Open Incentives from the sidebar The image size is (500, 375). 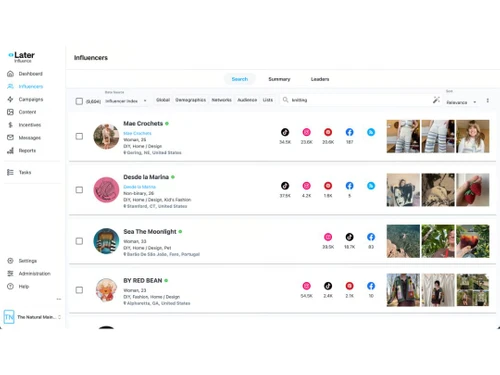pyautogui.click(x=24, y=125)
